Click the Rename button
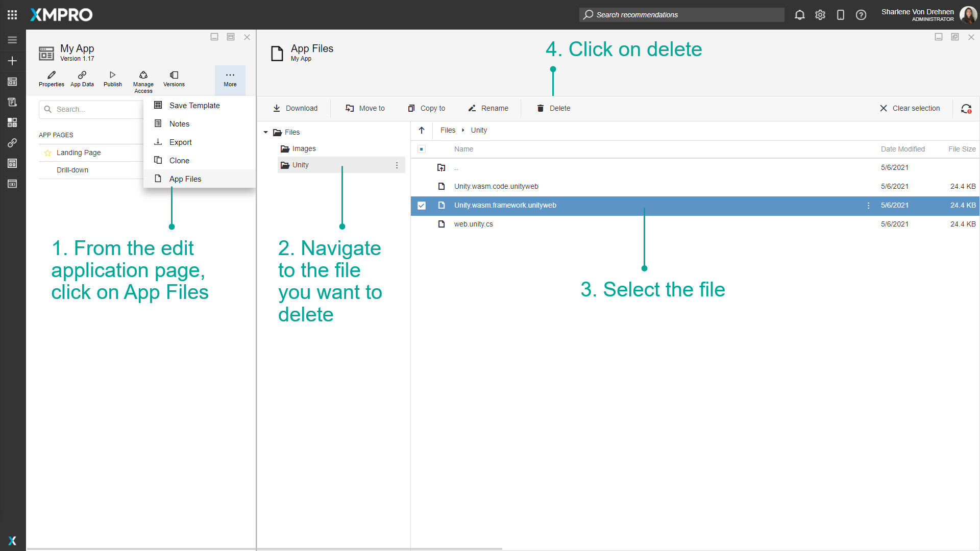The height and width of the screenshot is (551, 980). click(x=488, y=108)
